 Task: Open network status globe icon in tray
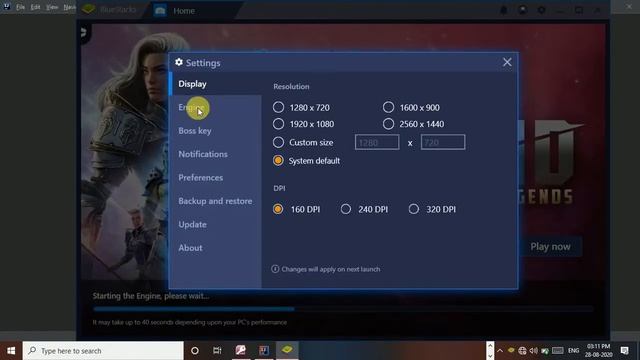tap(522, 351)
